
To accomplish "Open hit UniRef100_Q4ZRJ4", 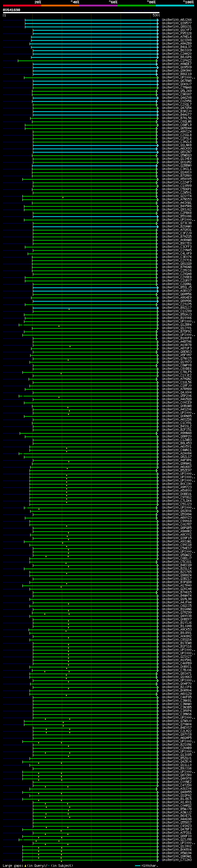I will click(177, 762).
